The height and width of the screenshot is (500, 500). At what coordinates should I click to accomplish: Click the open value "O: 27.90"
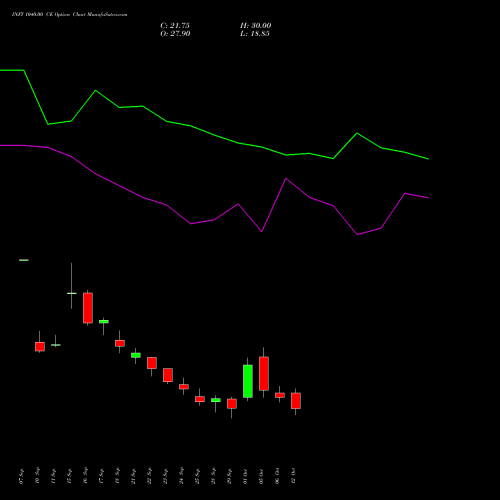tap(175, 34)
